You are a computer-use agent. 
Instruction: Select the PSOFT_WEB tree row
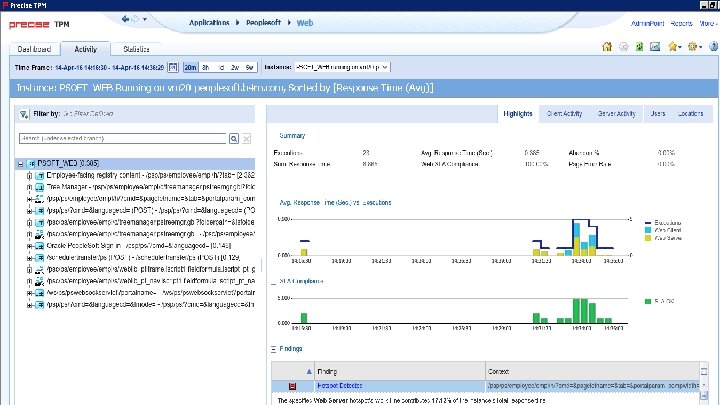click(x=136, y=164)
